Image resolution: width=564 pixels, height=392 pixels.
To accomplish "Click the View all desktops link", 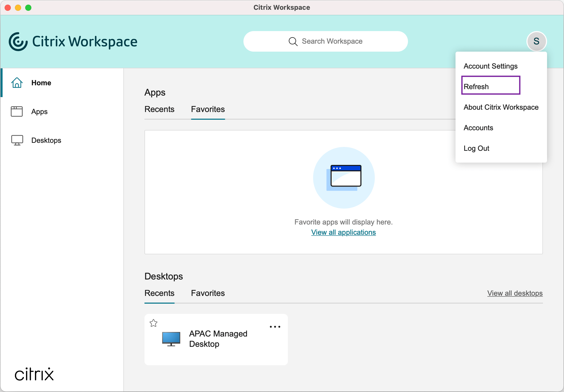I will pyautogui.click(x=515, y=293).
